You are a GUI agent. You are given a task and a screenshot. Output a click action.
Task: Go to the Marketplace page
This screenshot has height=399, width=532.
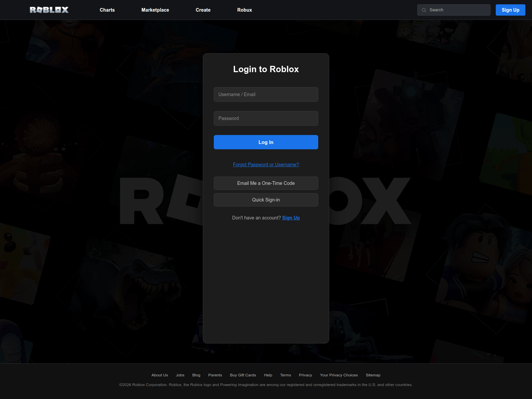[155, 10]
